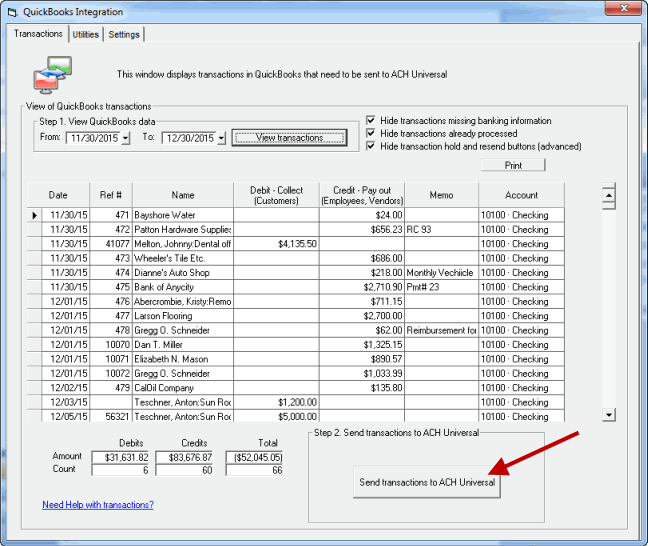Open the Utilities tab
Viewport: 648px width, 546px height.
[x=86, y=35]
